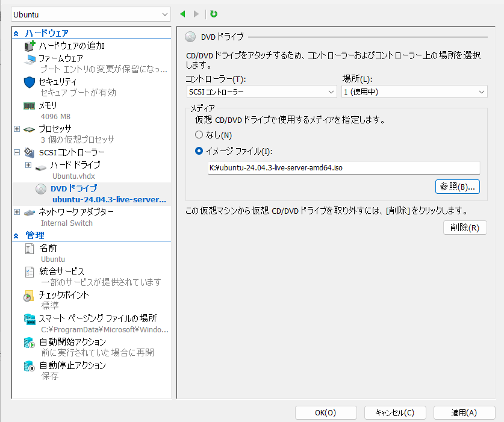
Task: Select the None (なし) media radio button
Action: [199, 135]
